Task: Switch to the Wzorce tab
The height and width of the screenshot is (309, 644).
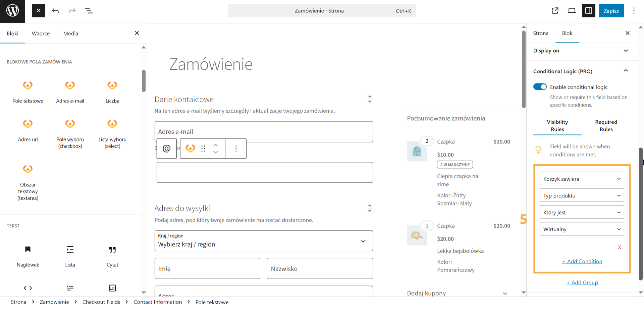Action: tap(41, 33)
